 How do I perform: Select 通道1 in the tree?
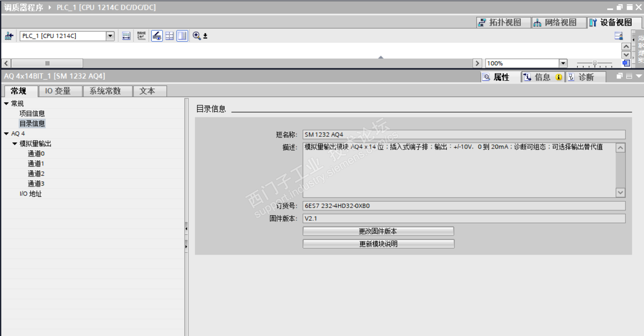36,164
